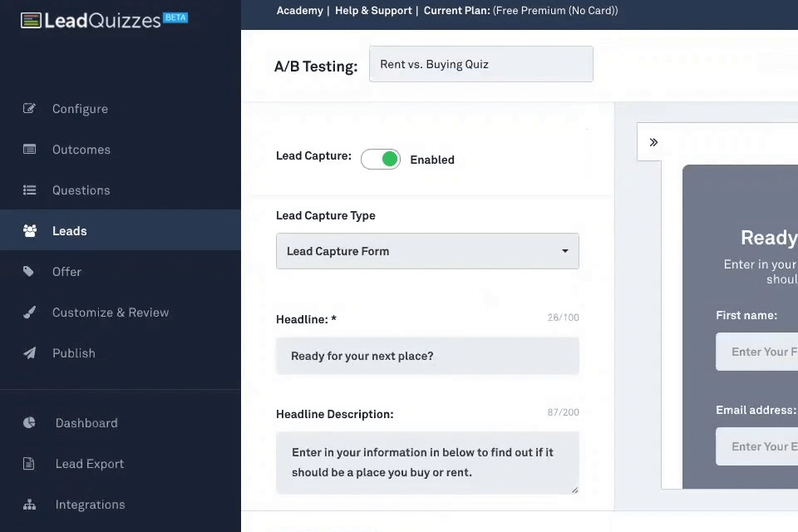Click the Configure pencil icon in sidebar
This screenshot has width=798, height=532.
pos(30,109)
